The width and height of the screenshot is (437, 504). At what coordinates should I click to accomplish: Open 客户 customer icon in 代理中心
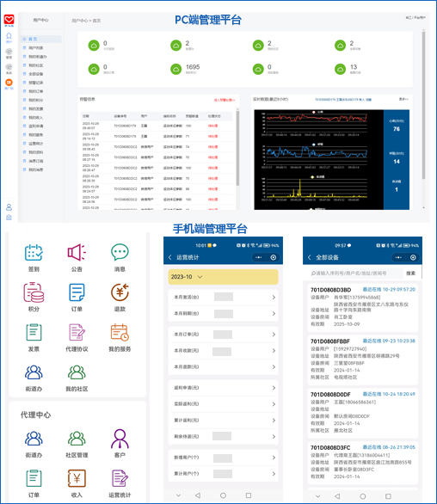120,439
